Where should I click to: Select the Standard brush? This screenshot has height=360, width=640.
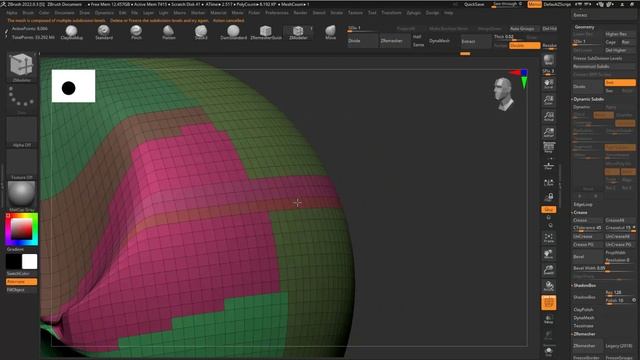point(104,32)
